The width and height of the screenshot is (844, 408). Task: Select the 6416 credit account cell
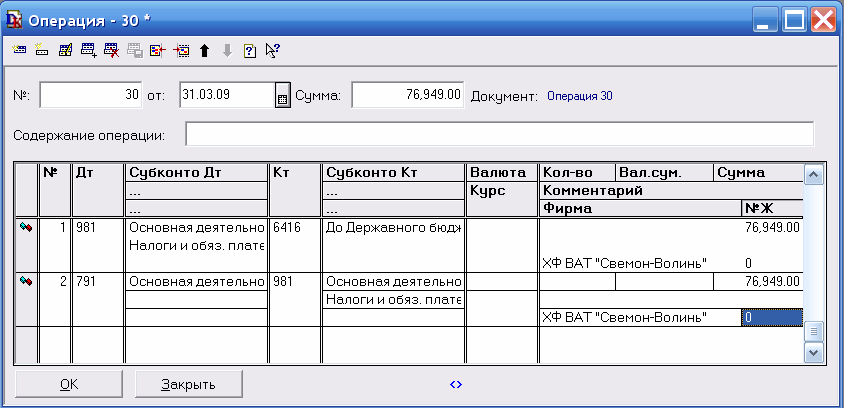click(295, 228)
